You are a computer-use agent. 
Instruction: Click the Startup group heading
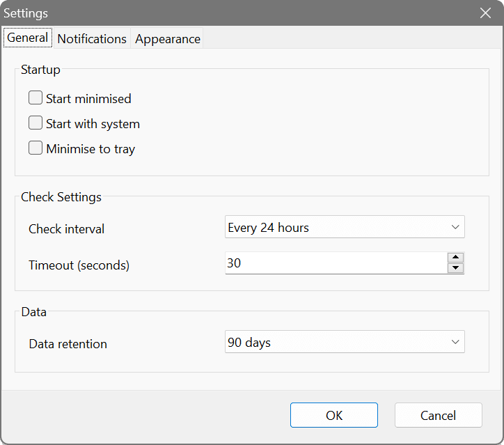(x=40, y=70)
